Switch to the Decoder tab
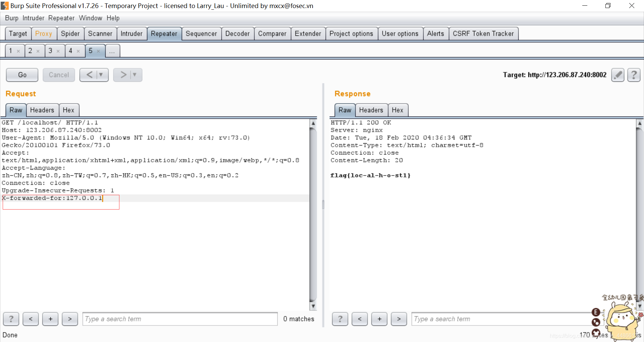Image resolution: width=644 pixels, height=342 pixels. point(237,34)
